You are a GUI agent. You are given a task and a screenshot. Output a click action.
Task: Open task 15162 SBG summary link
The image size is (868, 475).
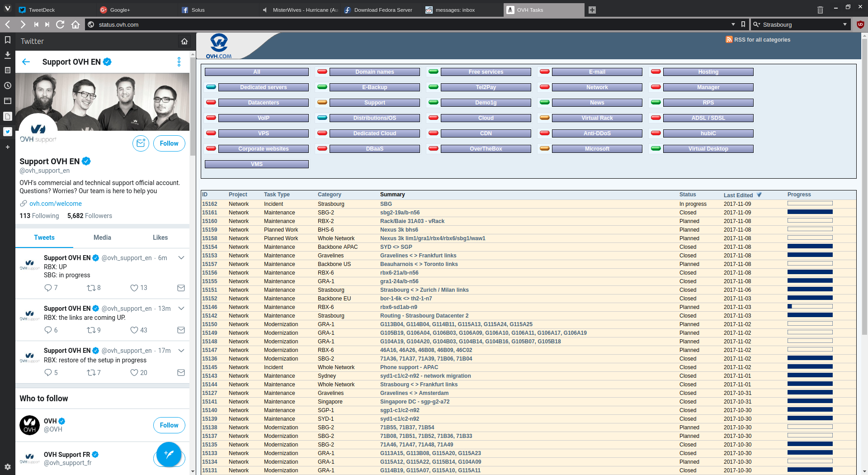click(386, 204)
